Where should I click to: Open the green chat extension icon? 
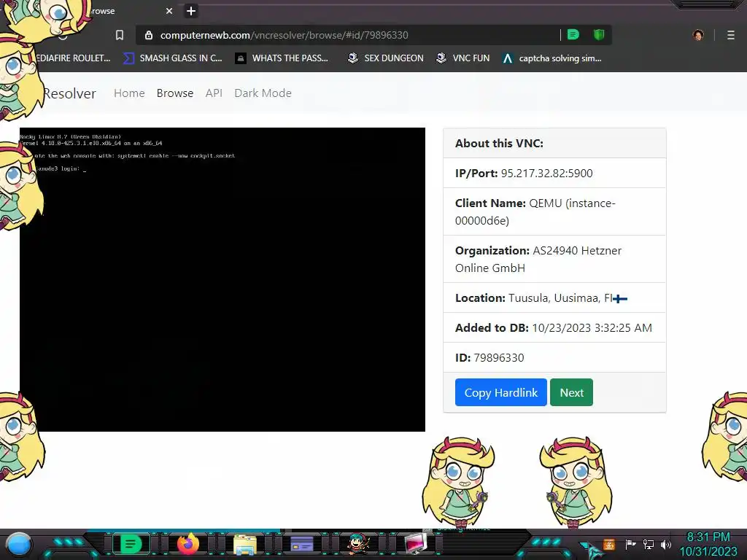[x=573, y=35]
